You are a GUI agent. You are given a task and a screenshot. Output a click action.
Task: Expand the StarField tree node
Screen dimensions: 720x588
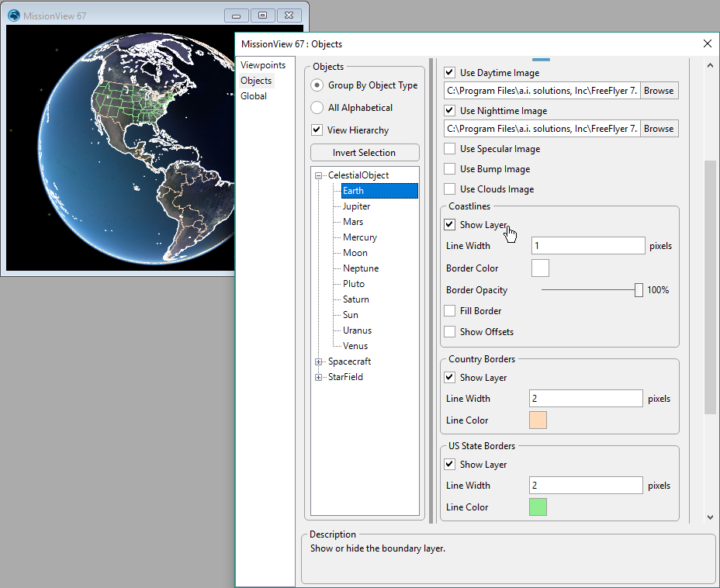tap(318, 377)
